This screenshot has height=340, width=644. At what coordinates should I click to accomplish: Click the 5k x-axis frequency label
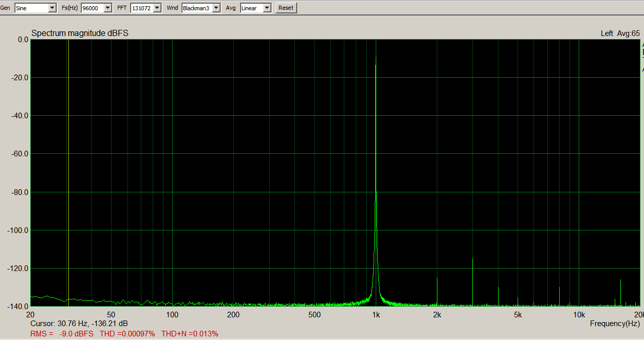point(518,315)
